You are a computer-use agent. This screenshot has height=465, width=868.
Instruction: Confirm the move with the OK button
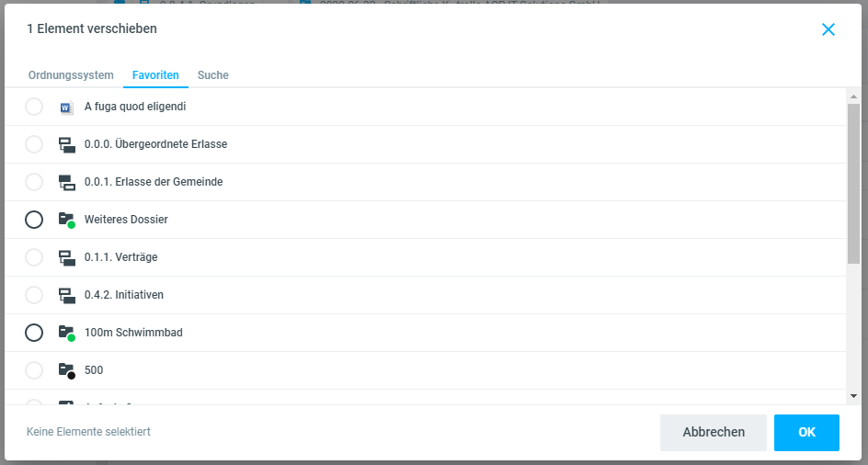(806, 433)
